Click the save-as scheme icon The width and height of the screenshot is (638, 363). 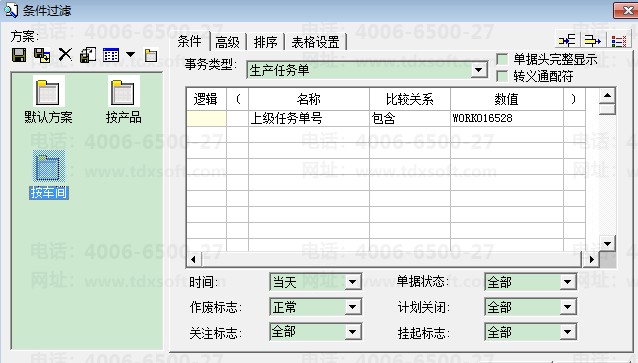coord(42,55)
